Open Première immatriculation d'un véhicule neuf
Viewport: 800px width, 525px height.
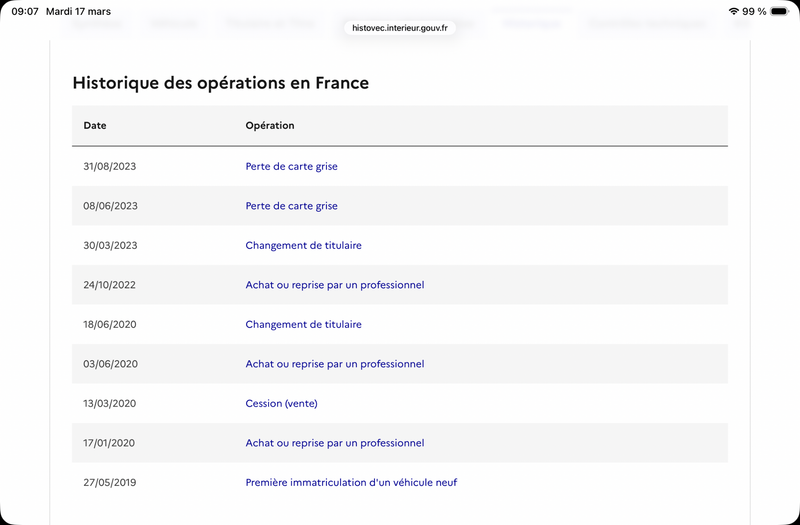[351, 482]
